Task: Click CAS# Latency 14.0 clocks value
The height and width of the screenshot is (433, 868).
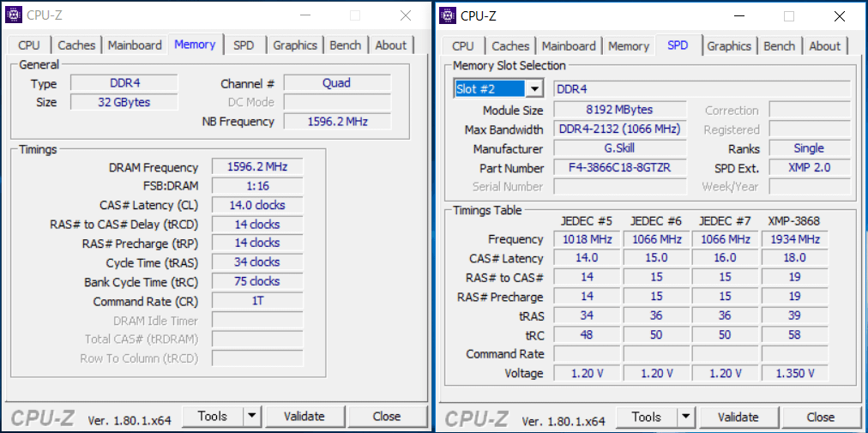Action: pos(257,205)
